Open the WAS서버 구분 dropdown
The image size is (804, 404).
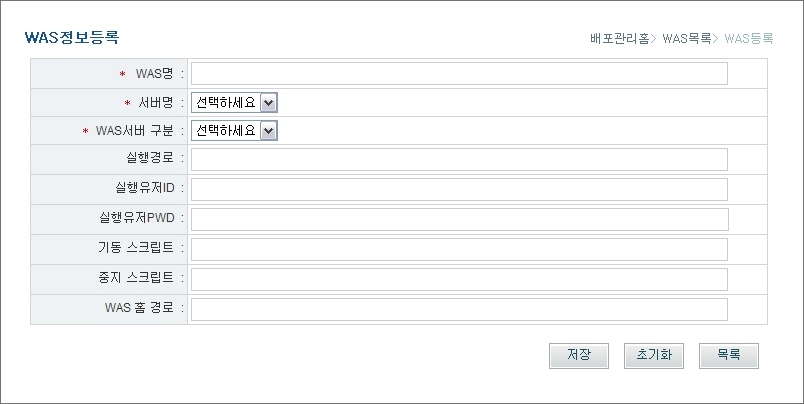234,131
